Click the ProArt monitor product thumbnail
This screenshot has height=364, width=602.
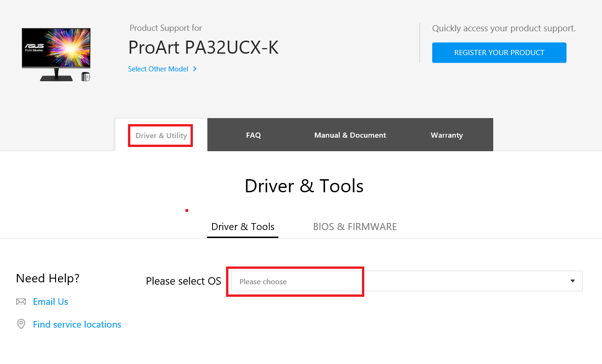click(x=56, y=55)
